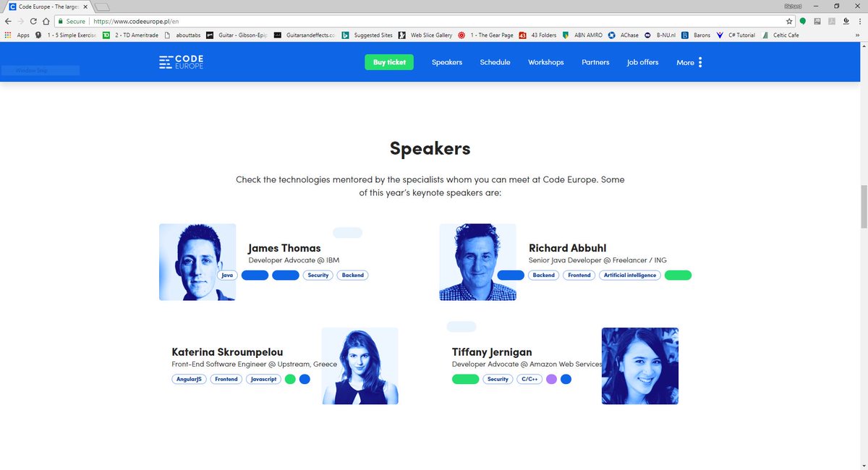The height and width of the screenshot is (470, 868).
Task: Select the AngularJS tag
Action: pos(189,379)
